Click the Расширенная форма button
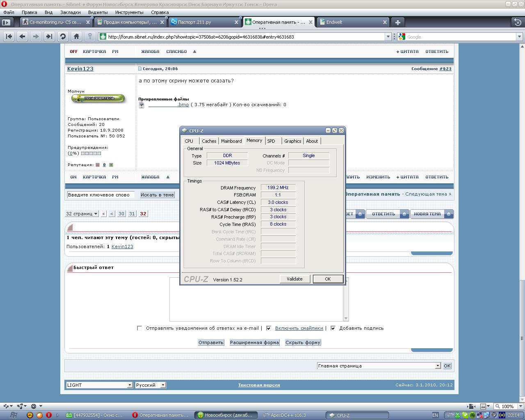Viewport: 525px width, 420px height. [x=254, y=342]
